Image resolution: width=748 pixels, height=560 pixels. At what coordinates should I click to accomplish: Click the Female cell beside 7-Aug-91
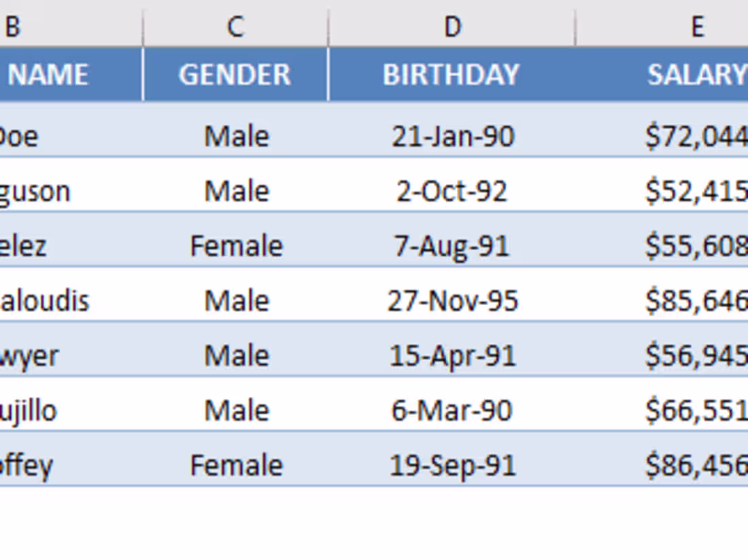click(236, 246)
